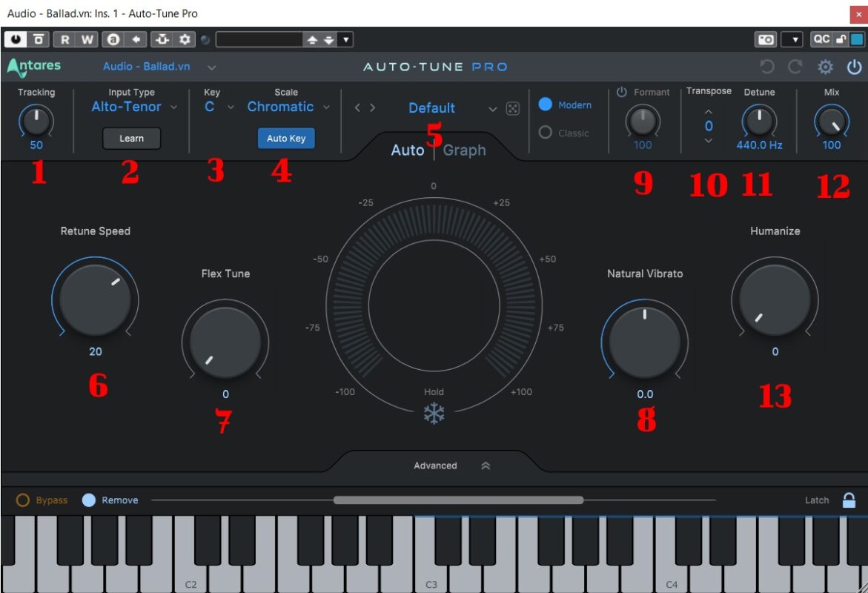The height and width of the screenshot is (593, 868).
Task: Adjust the Retune Speed knob
Action: (96, 300)
